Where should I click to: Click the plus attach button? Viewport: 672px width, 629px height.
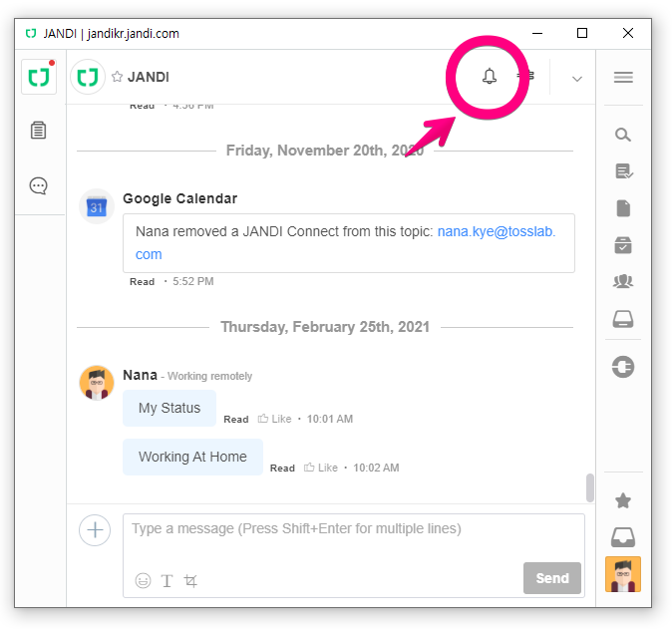(x=95, y=530)
